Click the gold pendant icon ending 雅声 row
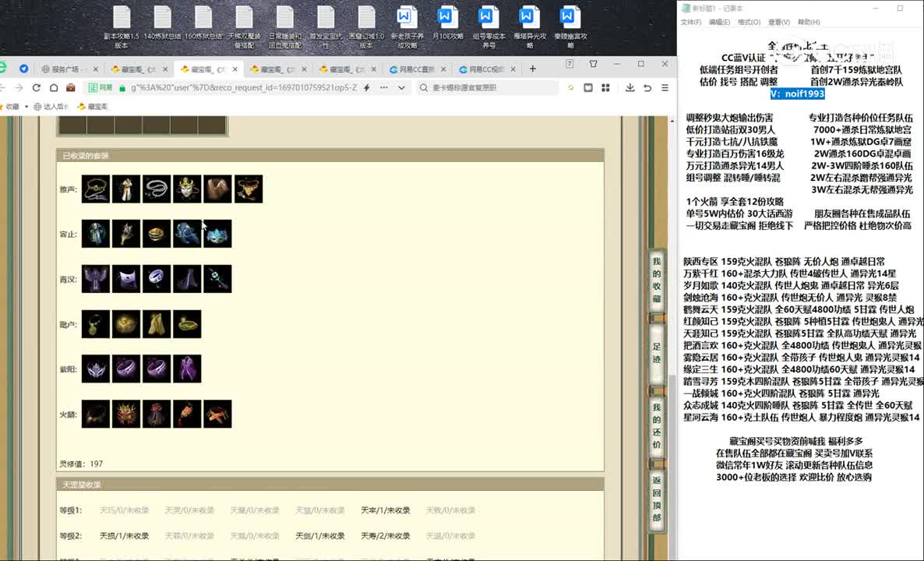 click(x=249, y=189)
